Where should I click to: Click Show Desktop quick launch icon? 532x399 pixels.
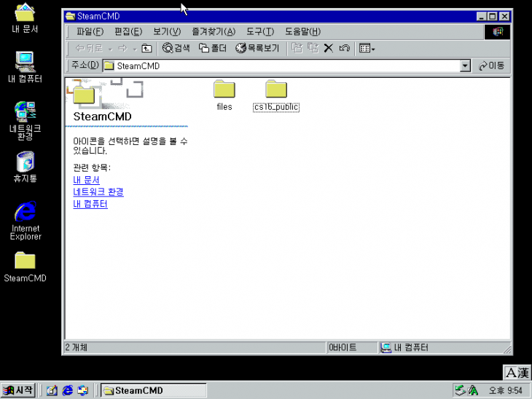[52, 390]
